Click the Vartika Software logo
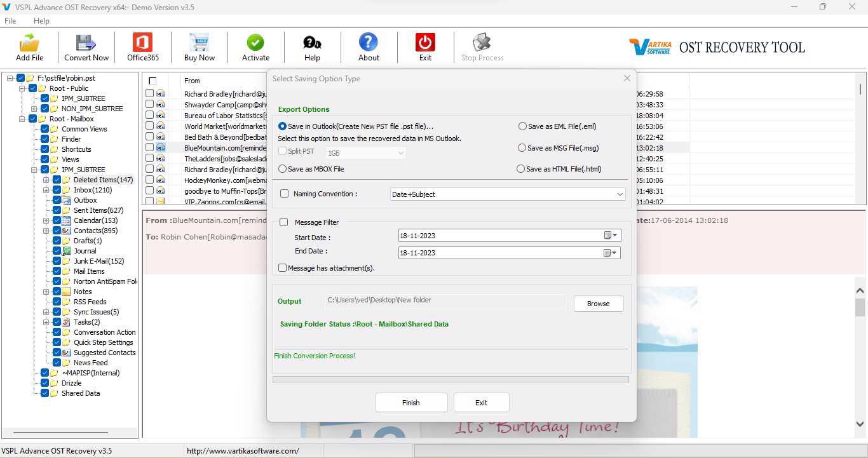868x458 pixels. click(x=651, y=47)
